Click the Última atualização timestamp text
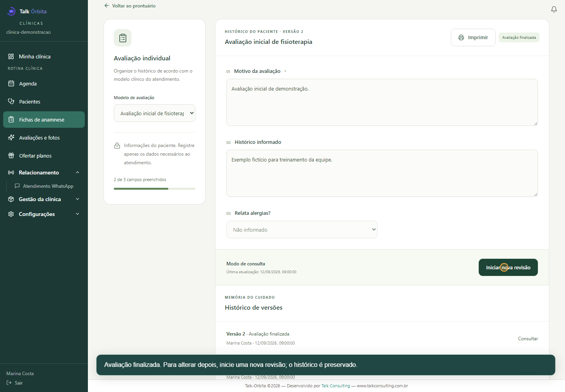565x392 pixels. (261, 272)
